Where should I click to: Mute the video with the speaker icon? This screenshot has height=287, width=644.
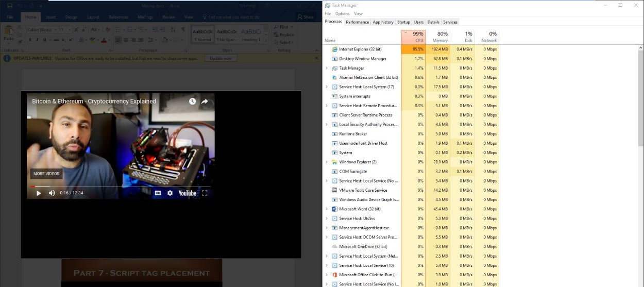click(52, 193)
